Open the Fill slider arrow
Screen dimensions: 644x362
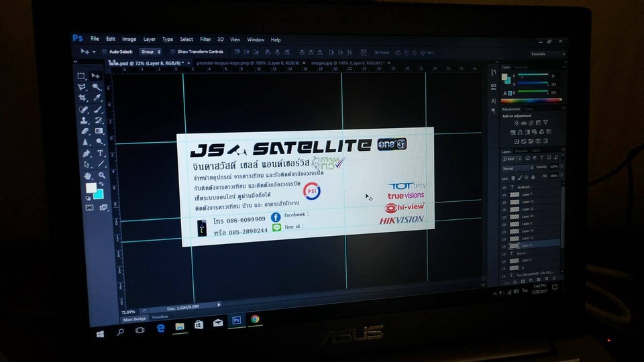(x=561, y=176)
